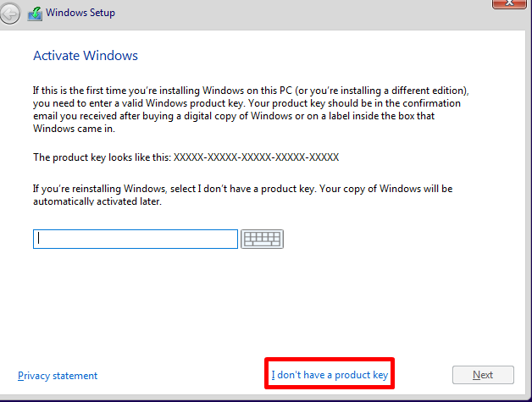Click the "Activate Windows" heading
The image size is (532, 402).
86,56
